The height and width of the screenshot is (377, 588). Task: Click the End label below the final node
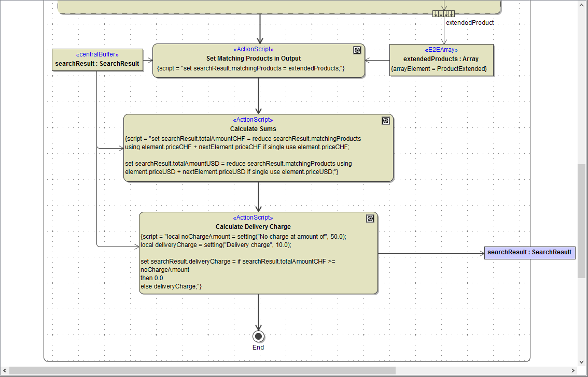tap(258, 347)
